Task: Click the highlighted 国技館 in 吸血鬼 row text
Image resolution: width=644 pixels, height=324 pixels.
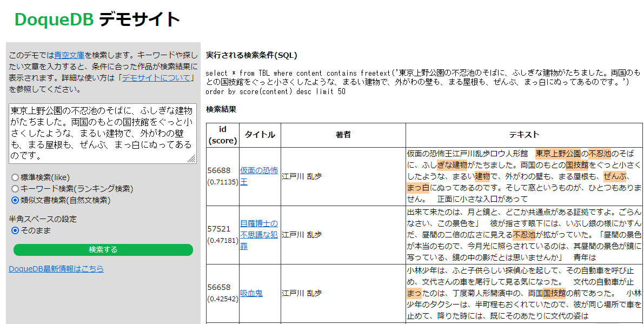Action: [x=554, y=293]
